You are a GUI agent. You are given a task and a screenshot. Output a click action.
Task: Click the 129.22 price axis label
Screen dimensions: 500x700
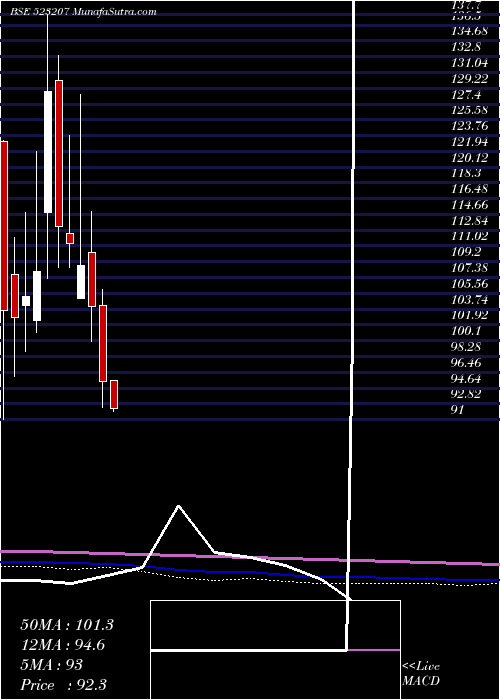pyautogui.click(x=470, y=78)
